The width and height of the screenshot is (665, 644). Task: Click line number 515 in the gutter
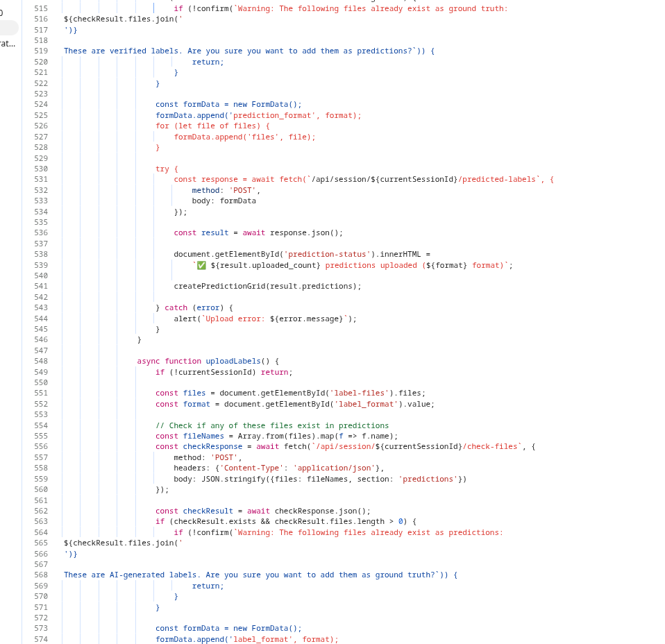[x=41, y=8]
